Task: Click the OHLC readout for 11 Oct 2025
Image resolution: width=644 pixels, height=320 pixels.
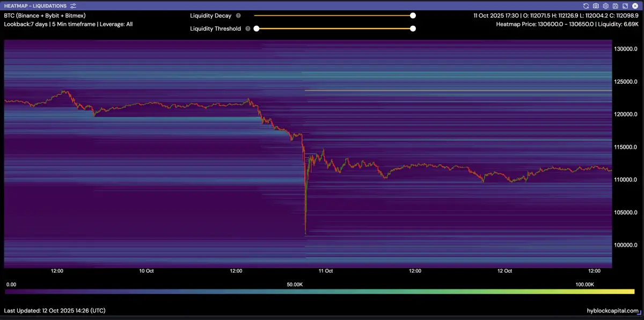Action: click(x=556, y=16)
